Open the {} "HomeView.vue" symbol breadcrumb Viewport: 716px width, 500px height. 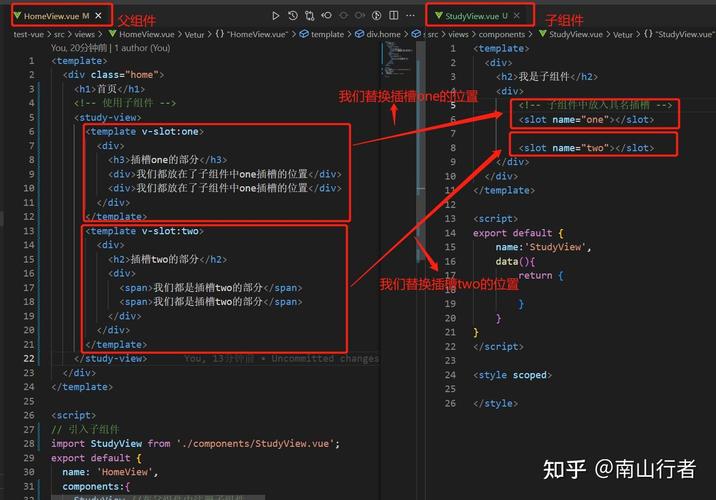coord(252,34)
